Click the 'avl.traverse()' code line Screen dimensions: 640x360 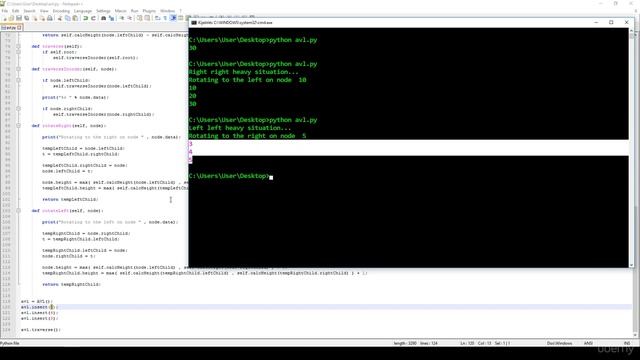[x=40, y=329]
